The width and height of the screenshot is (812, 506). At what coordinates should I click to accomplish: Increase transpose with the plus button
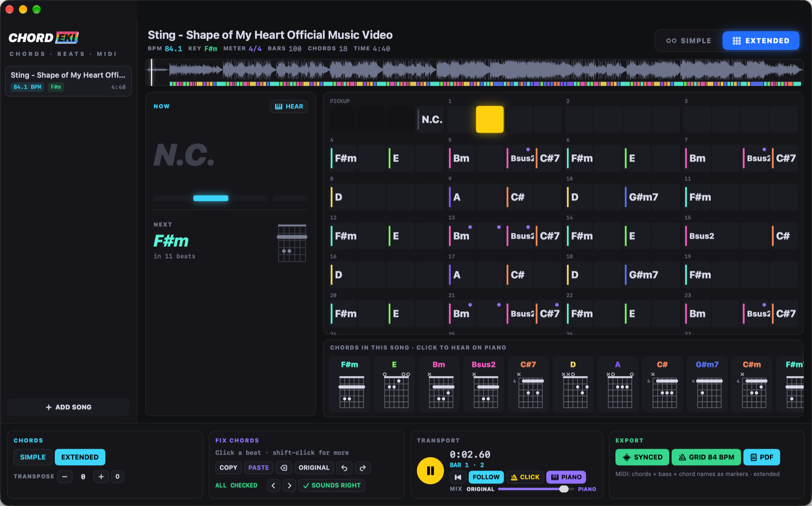click(x=101, y=476)
